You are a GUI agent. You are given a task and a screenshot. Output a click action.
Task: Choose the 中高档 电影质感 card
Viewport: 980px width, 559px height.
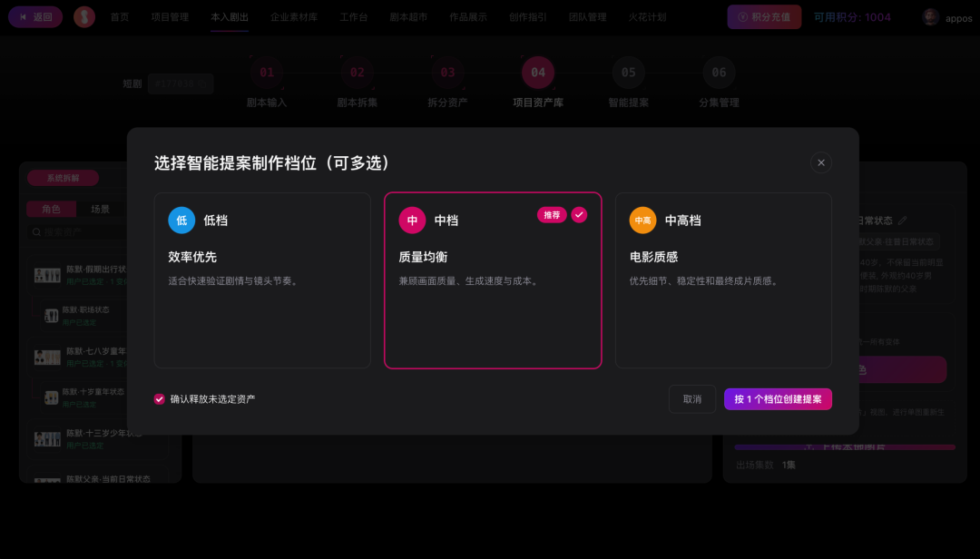723,280
